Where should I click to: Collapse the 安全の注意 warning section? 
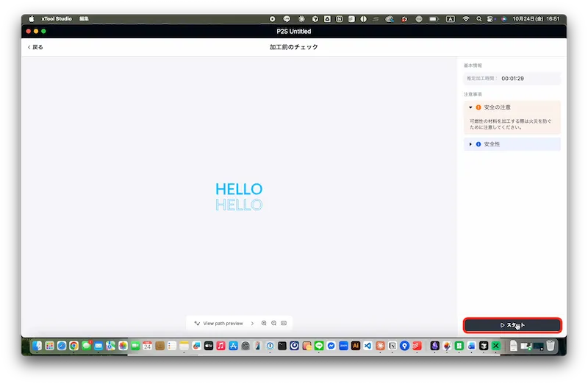tap(470, 107)
